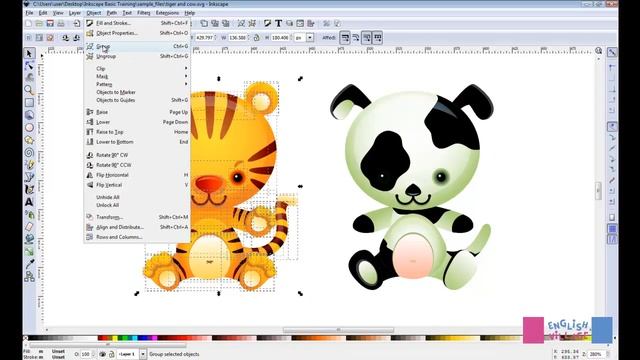Open Fill and Stroke toolbar icon
The image size is (640, 360).
click(267, 23)
